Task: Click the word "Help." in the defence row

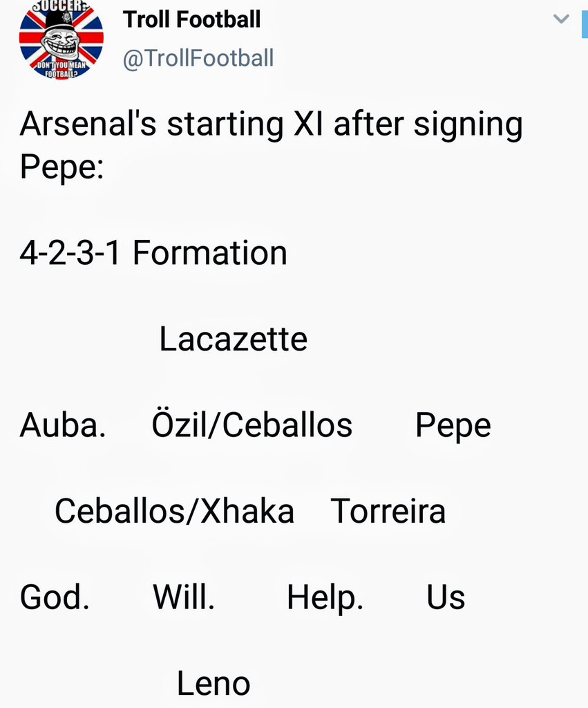Action: (325, 598)
